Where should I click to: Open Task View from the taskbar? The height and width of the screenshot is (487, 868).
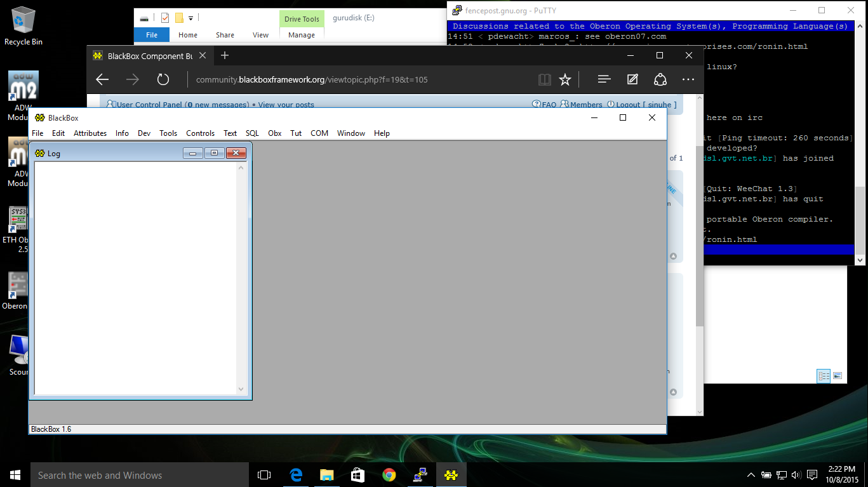click(264, 475)
